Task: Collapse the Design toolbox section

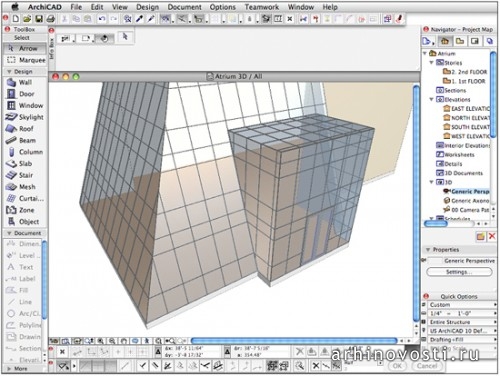Action: (9, 72)
